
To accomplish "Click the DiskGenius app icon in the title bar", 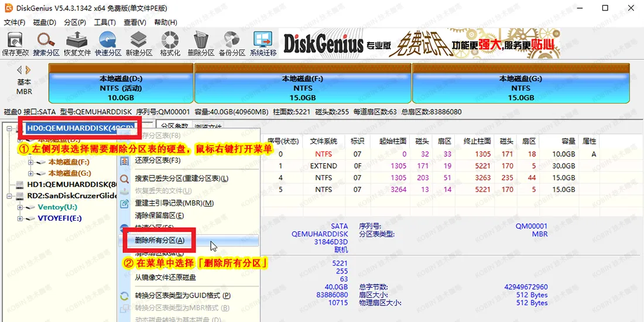I will [x=8, y=8].
